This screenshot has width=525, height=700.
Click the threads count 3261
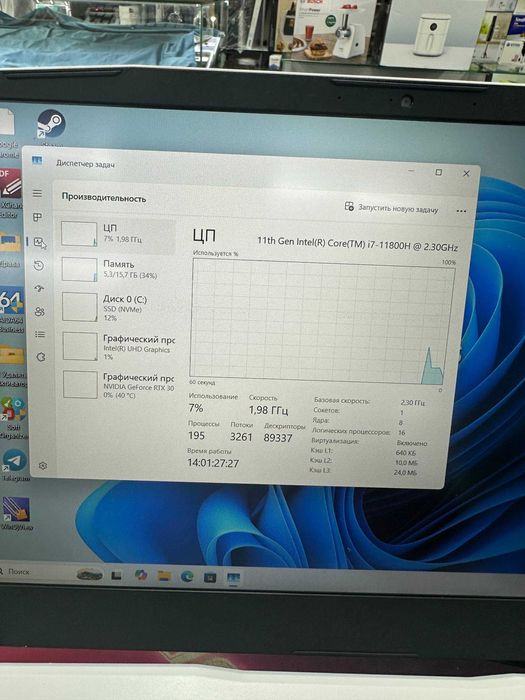click(241, 437)
